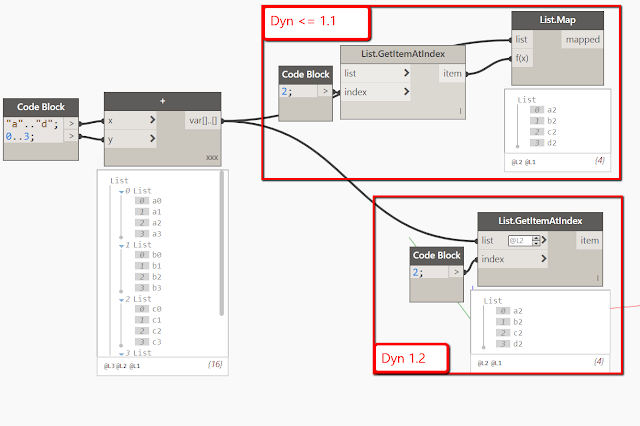The height and width of the screenshot is (426, 640).
Task: Click the index port chevron in top List.GetItemAtIndex
Action: [407, 91]
